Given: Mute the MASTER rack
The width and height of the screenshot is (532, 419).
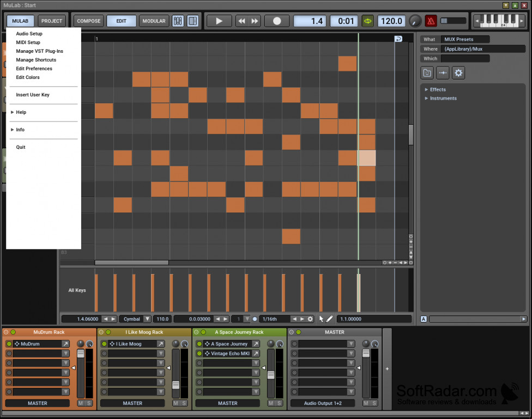Looking at the screenshot, I should [366, 403].
